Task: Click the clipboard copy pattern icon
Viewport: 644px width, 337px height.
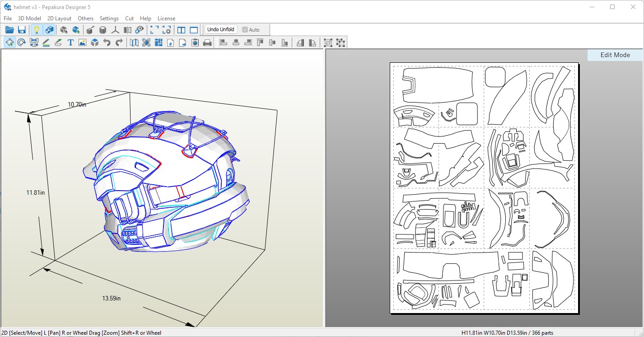Action: click(195, 42)
